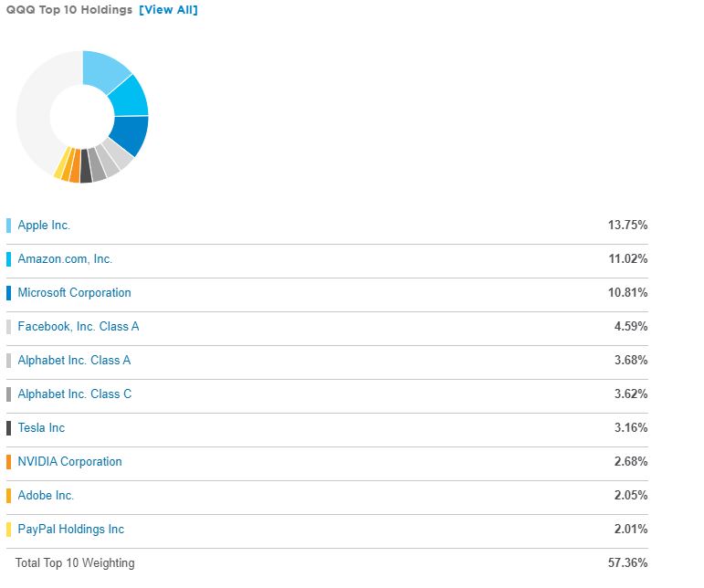Click the 2.05% weighting value

[631, 495]
